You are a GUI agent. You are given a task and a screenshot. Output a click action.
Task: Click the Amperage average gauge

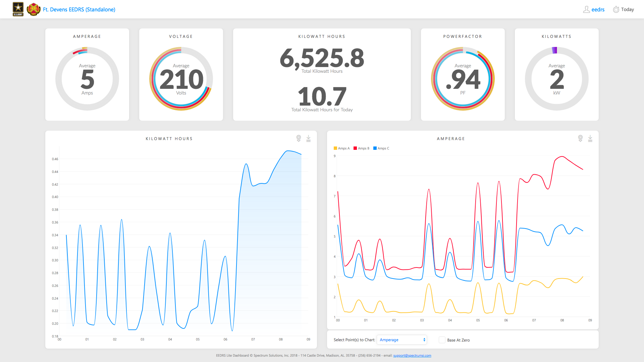[x=87, y=79]
